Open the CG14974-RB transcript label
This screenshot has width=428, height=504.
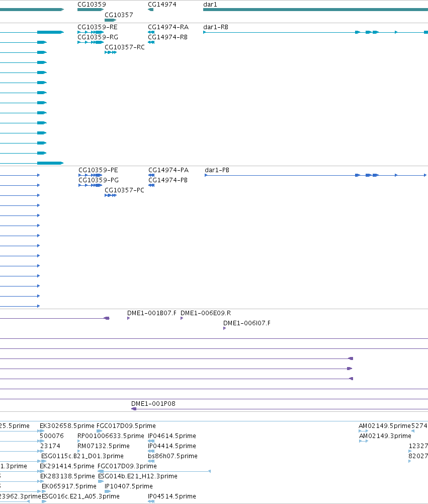167,37
